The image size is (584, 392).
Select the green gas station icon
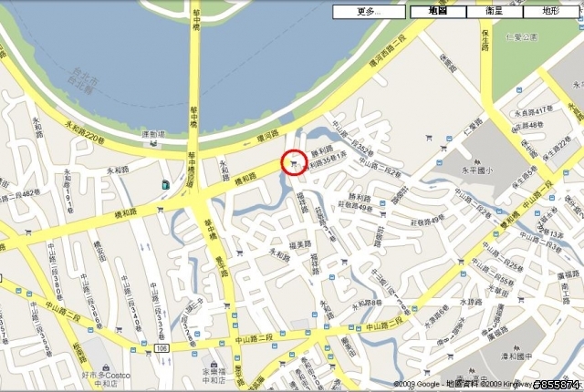[x=165, y=184]
